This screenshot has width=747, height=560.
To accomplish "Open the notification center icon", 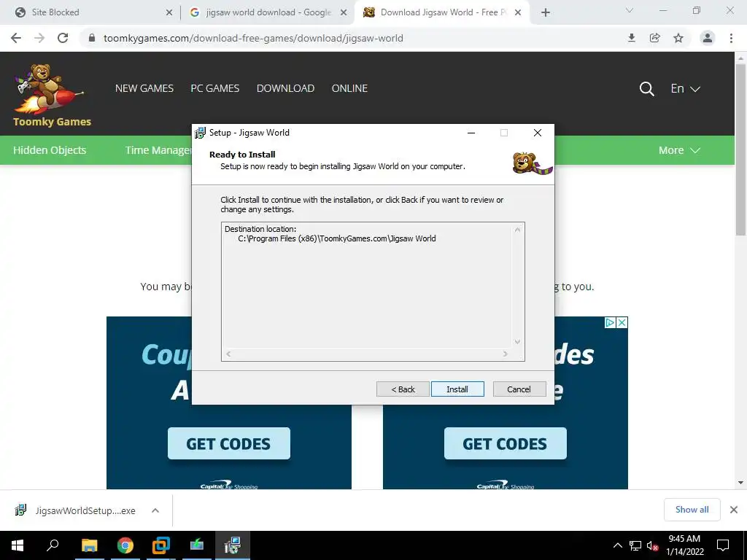I will (723, 545).
